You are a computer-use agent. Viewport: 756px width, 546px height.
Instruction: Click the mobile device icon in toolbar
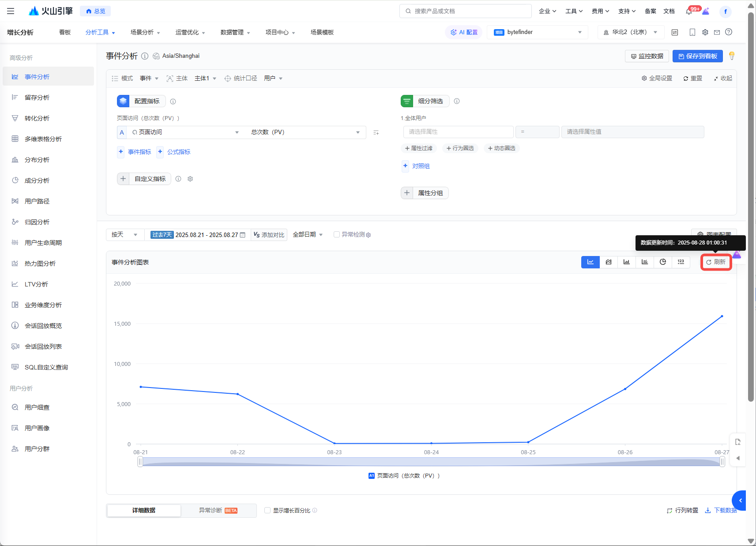point(692,32)
